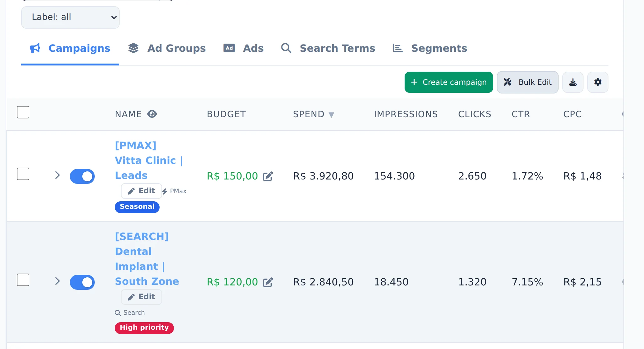The height and width of the screenshot is (349, 644).
Task: Expand the PMAX Vitta Clinic row chevron
Action: click(x=57, y=175)
